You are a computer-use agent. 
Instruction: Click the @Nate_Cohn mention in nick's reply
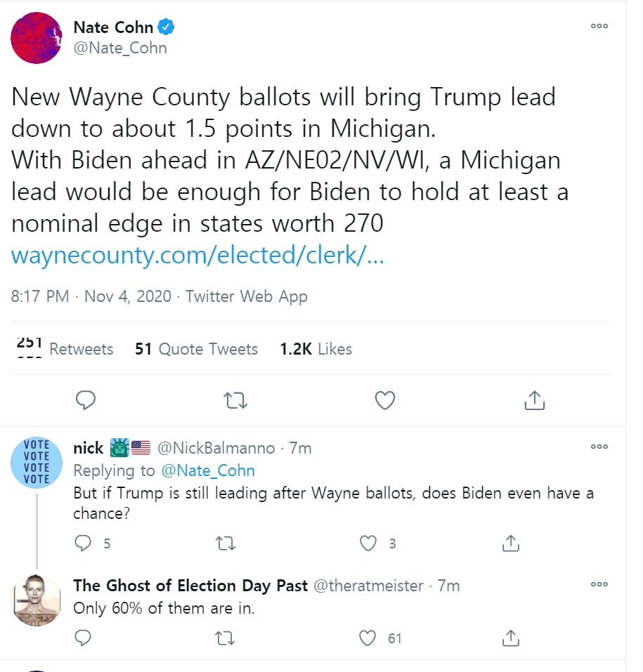pyautogui.click(x=207, y=470)
